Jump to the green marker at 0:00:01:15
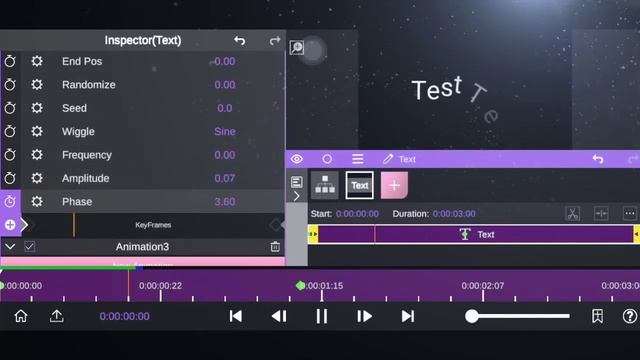Image resolution: width=640 pixels, height=360 pixels. point(300,285)
